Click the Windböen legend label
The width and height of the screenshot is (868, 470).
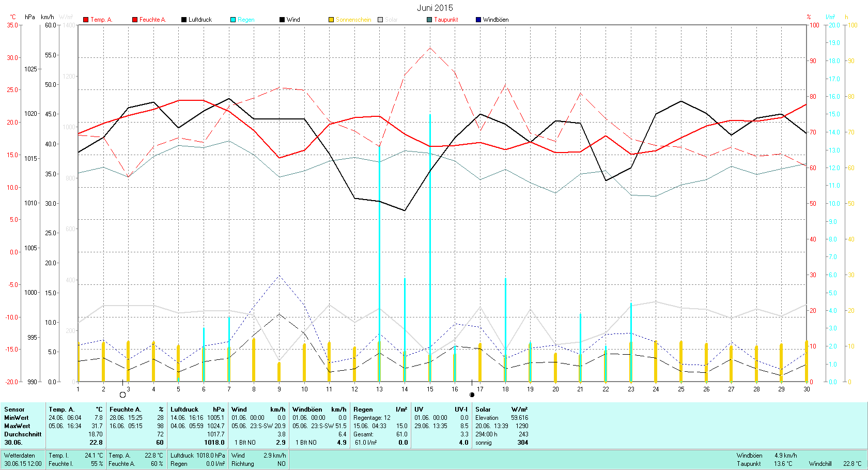496,20
